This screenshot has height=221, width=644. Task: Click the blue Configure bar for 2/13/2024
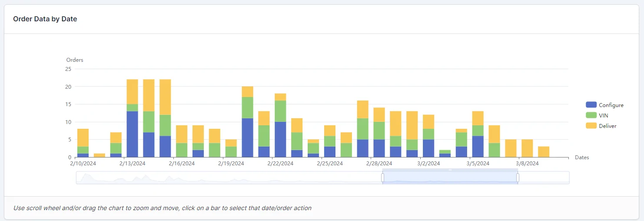[x=132, y=134]
